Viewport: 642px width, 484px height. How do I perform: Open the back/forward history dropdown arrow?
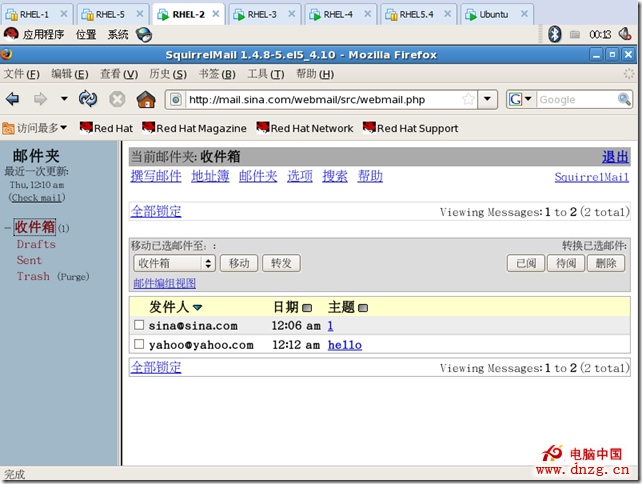(64, 99)
